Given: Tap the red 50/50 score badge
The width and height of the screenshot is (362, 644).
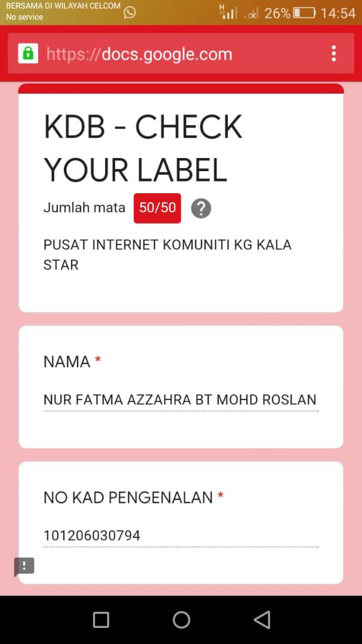Looking at the screenshot, I should point(157,208).
